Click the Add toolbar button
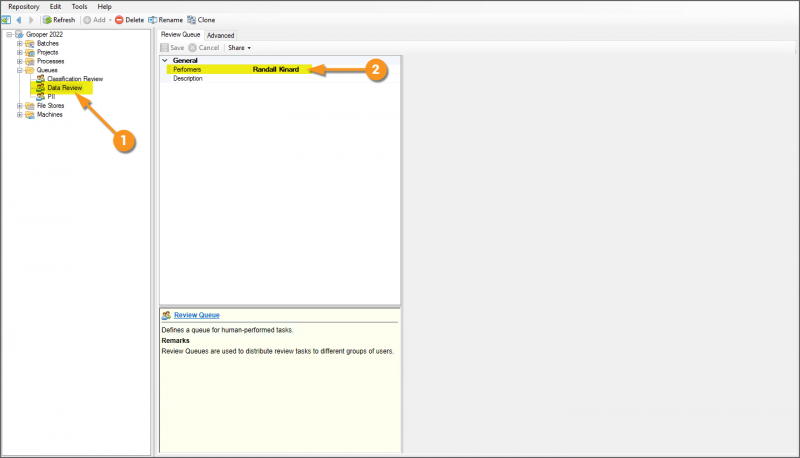The image size is (800, 458). point(94,20)
